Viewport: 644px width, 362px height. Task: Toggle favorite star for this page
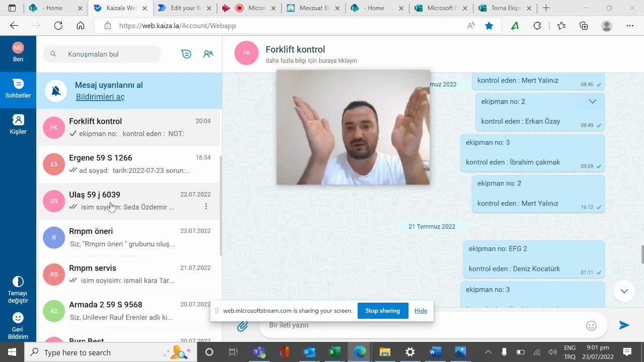pos(489,26)
